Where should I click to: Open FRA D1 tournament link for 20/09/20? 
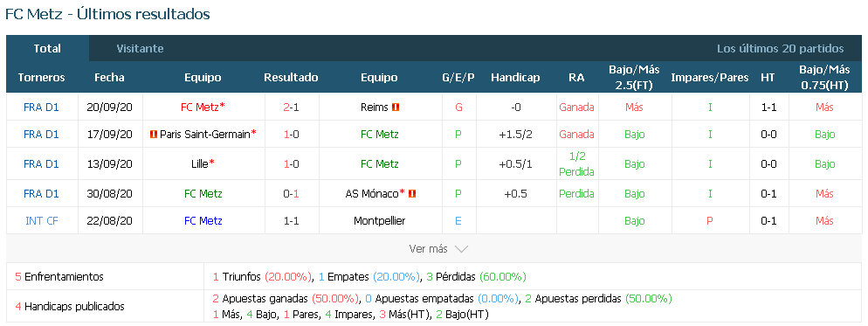tap(42, 108)
